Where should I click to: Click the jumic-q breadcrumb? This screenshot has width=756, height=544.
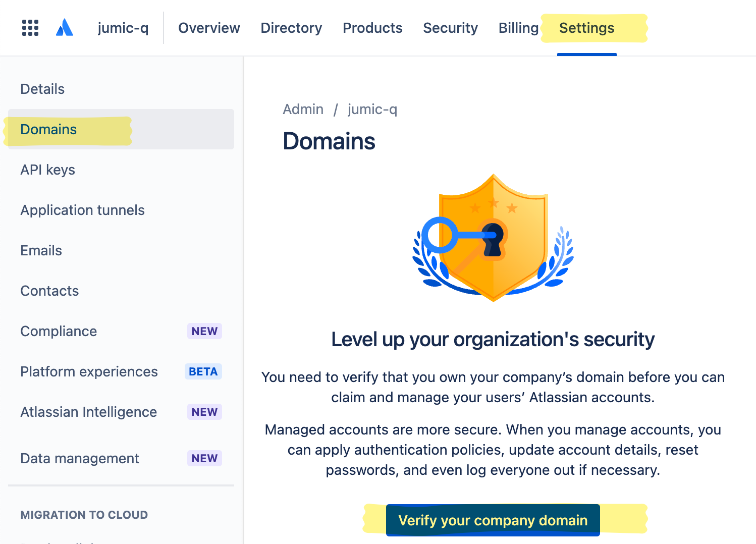[372, 109]
